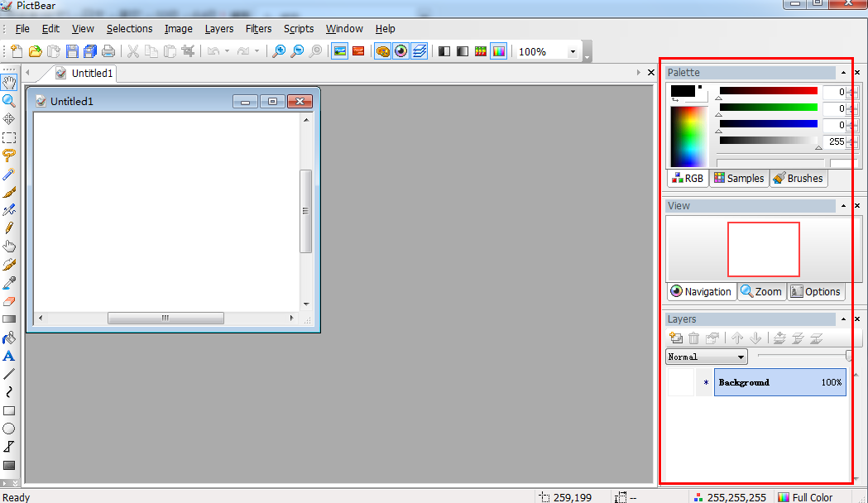Click the layer opacity slider
This screenshot has height=503, width=868.
804,356
